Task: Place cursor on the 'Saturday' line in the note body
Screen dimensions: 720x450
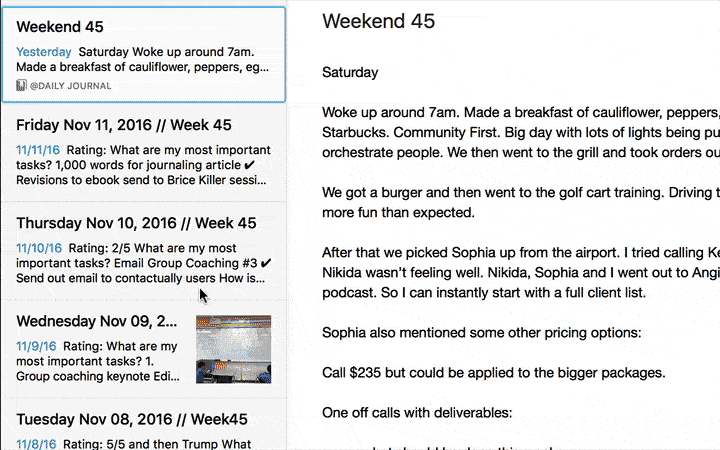Action: pyautogui.click(x=350, y=73)
